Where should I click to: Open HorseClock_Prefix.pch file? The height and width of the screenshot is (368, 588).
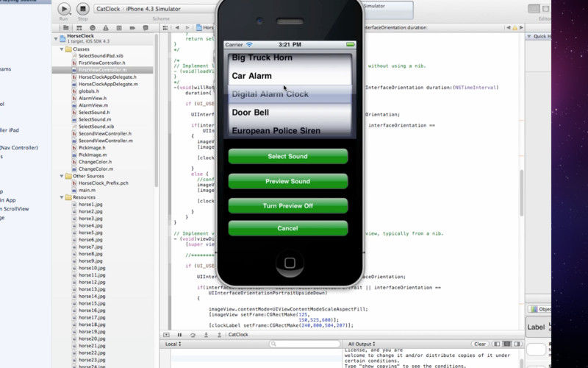pos(103,183)
